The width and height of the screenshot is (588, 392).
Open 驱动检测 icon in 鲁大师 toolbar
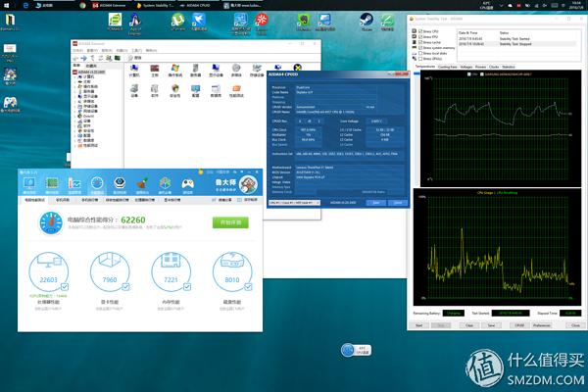pyautogui.click(x=120, y=185)
